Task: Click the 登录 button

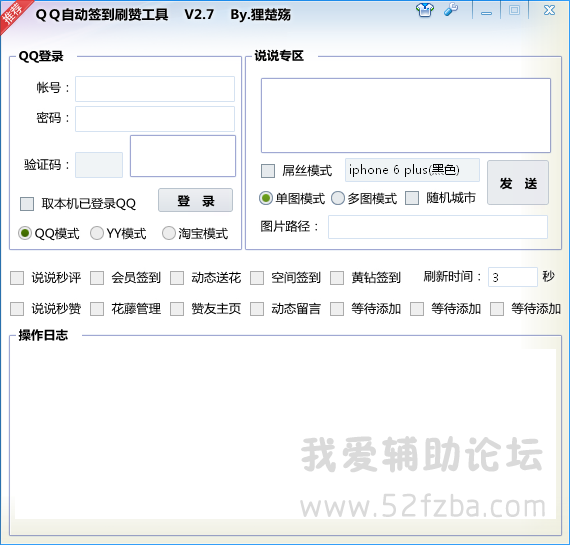Action: (x=196, y=200)
